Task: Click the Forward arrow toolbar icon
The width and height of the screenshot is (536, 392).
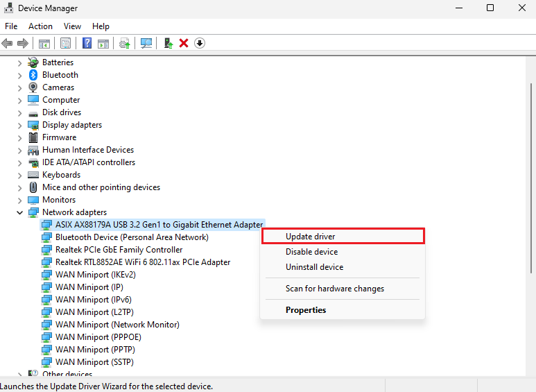Action: click(x=23, y=44)
